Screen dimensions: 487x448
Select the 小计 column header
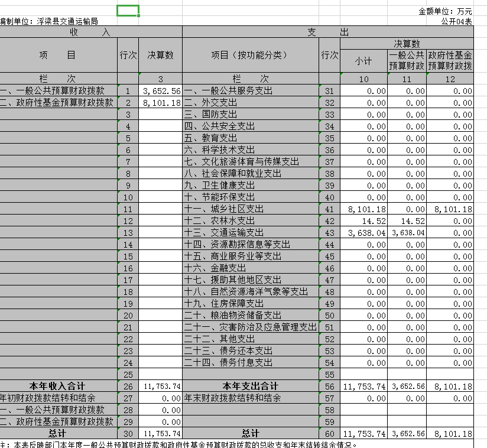coord(363,61)
